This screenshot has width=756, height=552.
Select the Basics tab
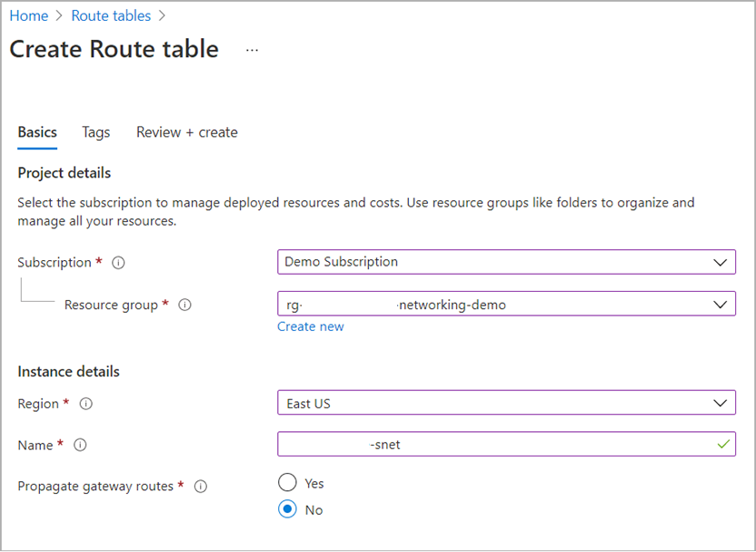36,132
